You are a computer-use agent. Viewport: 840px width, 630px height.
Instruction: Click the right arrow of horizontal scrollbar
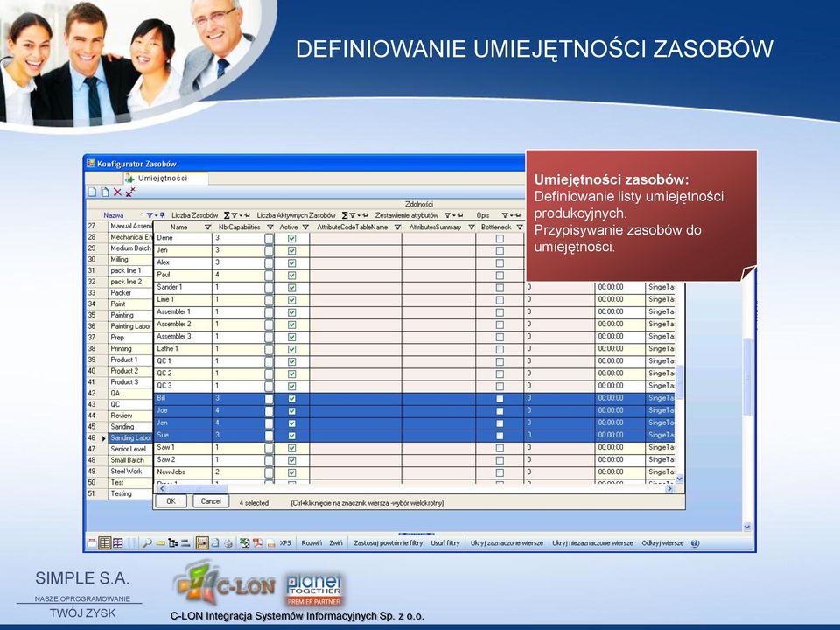[x=669, y=489]
